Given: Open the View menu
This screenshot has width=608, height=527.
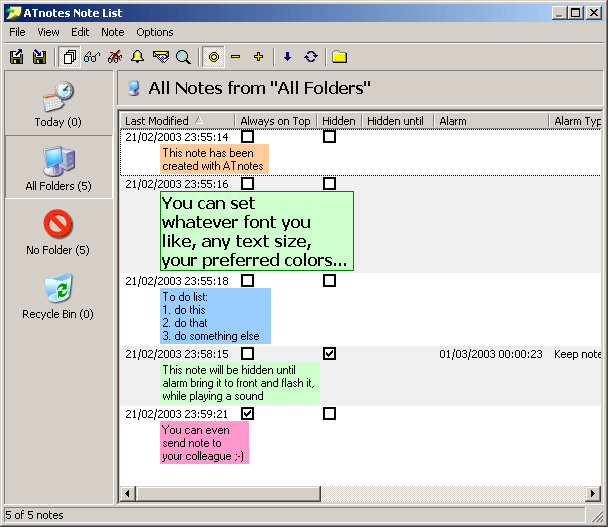Looking at the screenshot, I should click(48, 32).
